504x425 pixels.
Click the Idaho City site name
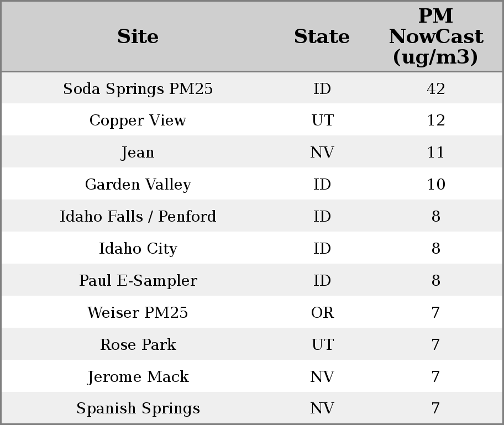138,249
